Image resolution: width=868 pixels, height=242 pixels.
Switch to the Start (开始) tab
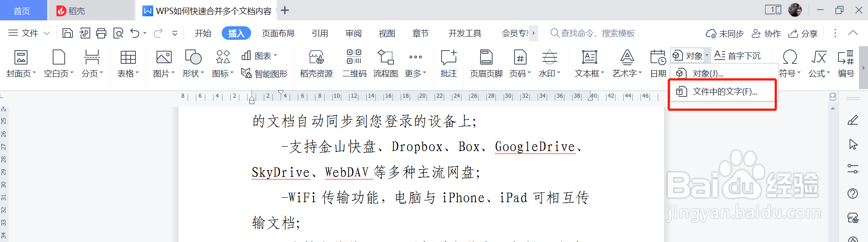pos(203,33)
